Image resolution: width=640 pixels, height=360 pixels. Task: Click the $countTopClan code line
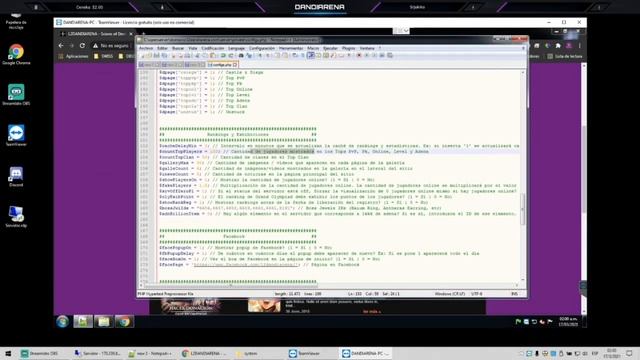coord(234,157)
